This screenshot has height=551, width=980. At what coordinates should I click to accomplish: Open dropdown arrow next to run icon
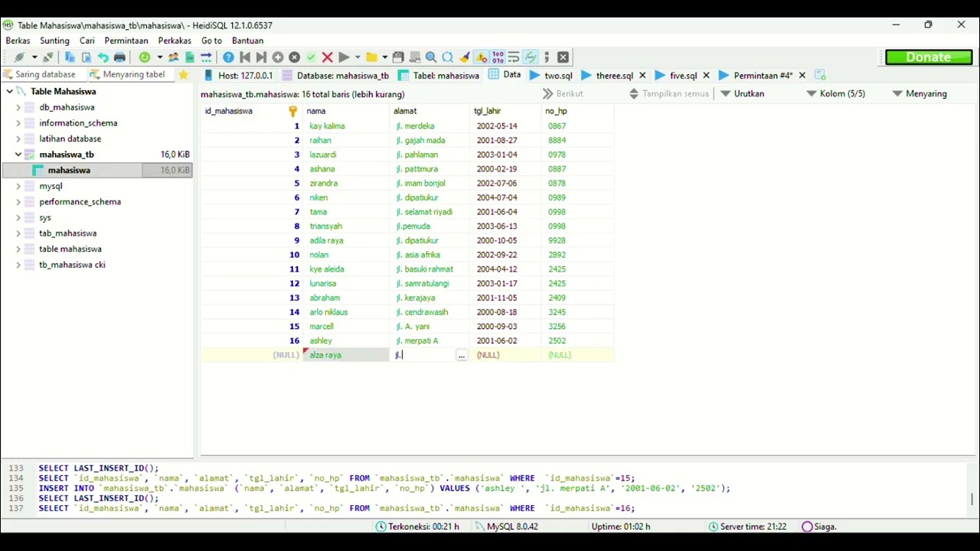(358, 57)
